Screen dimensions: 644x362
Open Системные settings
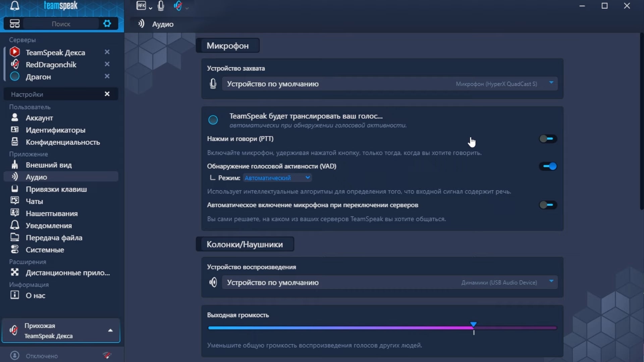pyautogui.click(x=61, y=249)
